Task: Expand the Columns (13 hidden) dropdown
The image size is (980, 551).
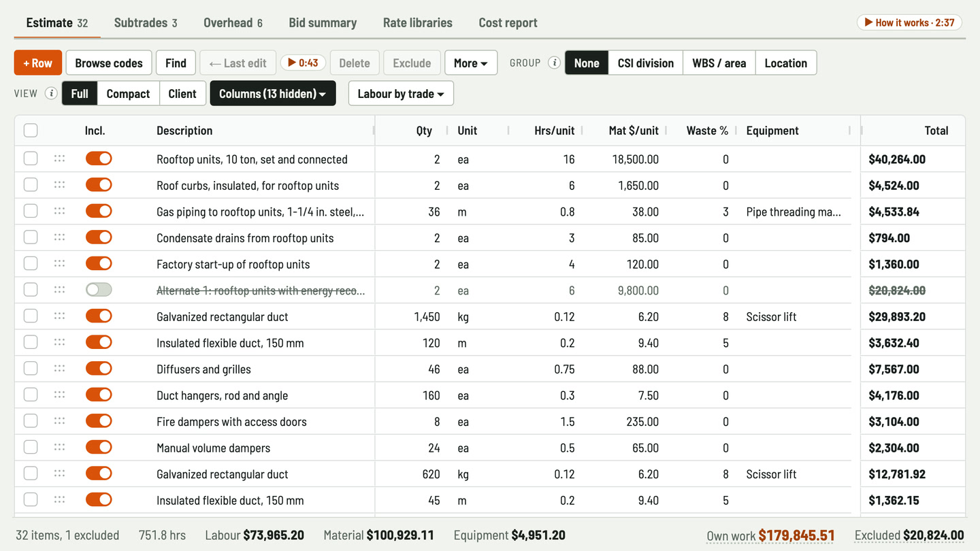Action: [x=273, y=93]
